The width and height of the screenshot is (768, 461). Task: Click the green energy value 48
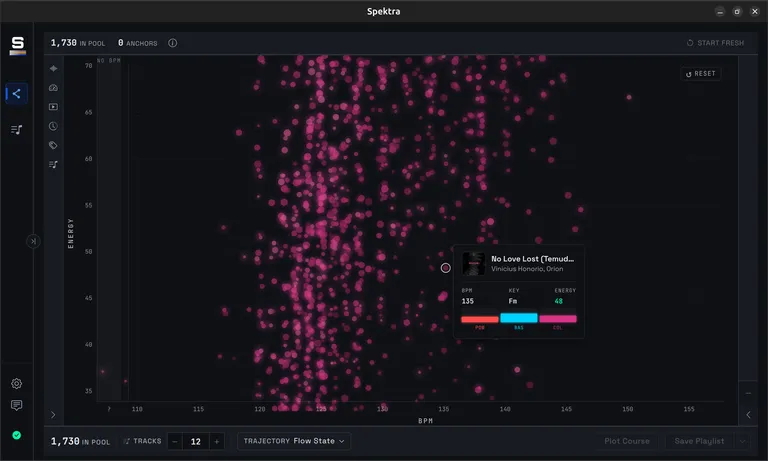[558, 301]
